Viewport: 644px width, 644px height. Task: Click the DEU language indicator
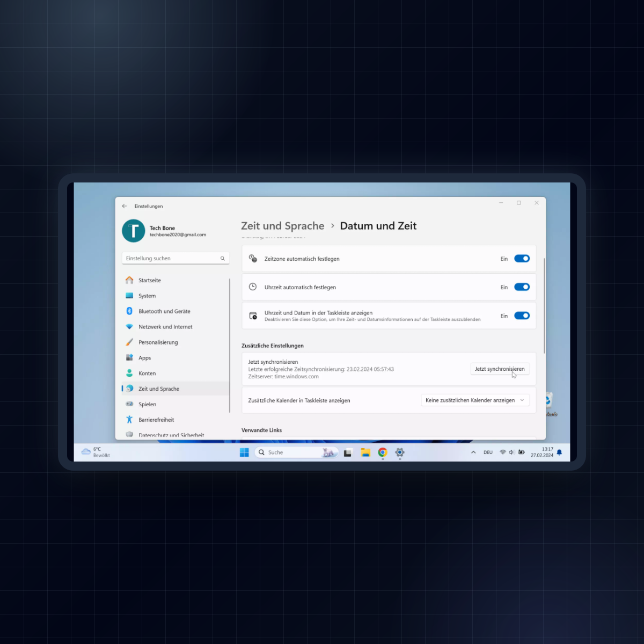pyautogui.click(x=488, y=452)
